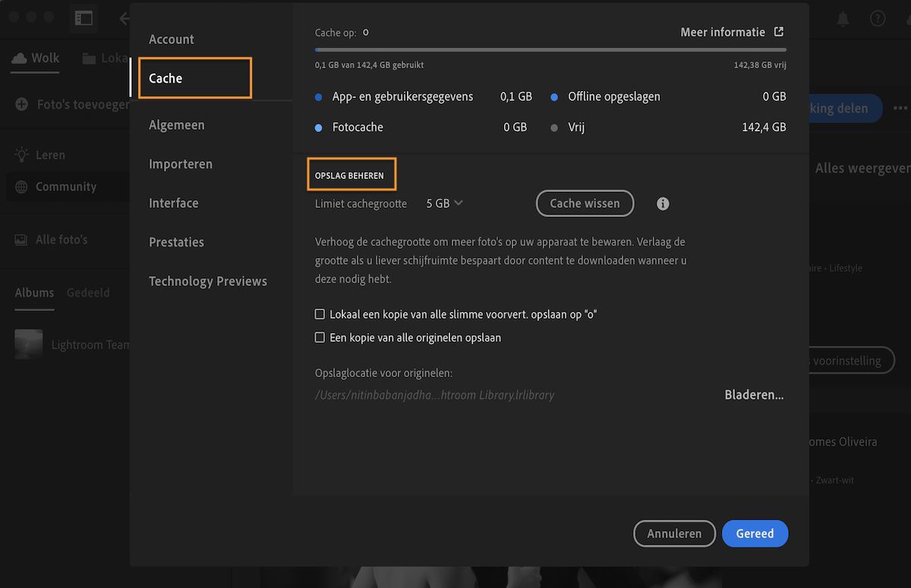Click the info icon beside Cache wissen
Image resolution: width=911 pixels, height=588 pixels.
[x=662, y=203]
